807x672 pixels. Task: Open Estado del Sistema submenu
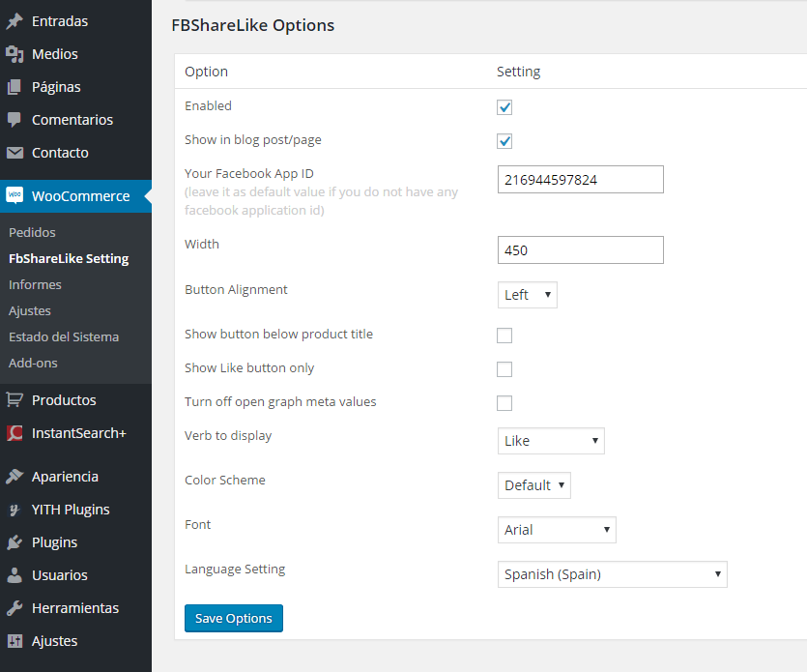click(64, 336)
